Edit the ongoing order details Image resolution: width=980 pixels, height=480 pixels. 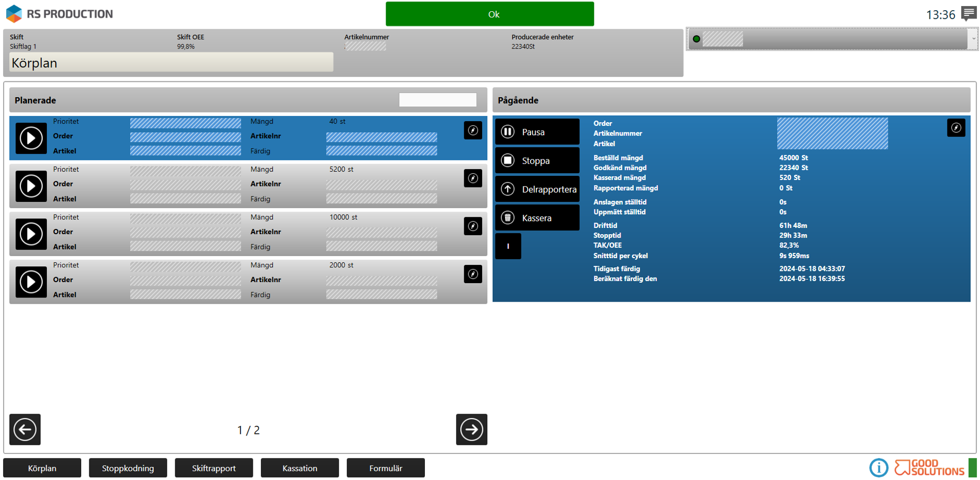coord(955,128)
